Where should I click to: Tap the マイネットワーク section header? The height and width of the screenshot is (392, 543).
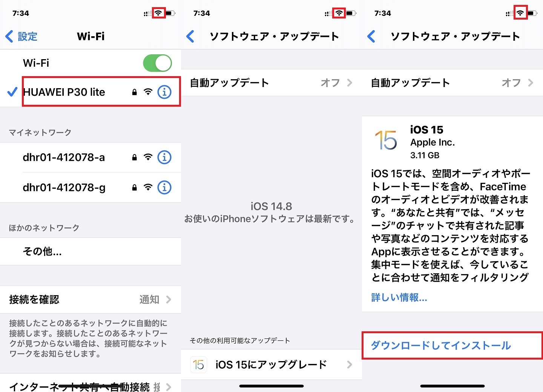pos(40,132)
